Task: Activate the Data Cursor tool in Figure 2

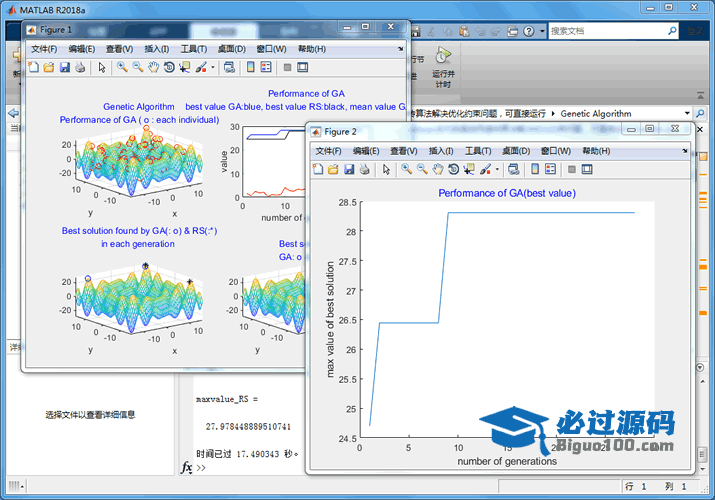Action: coord(469,169)
